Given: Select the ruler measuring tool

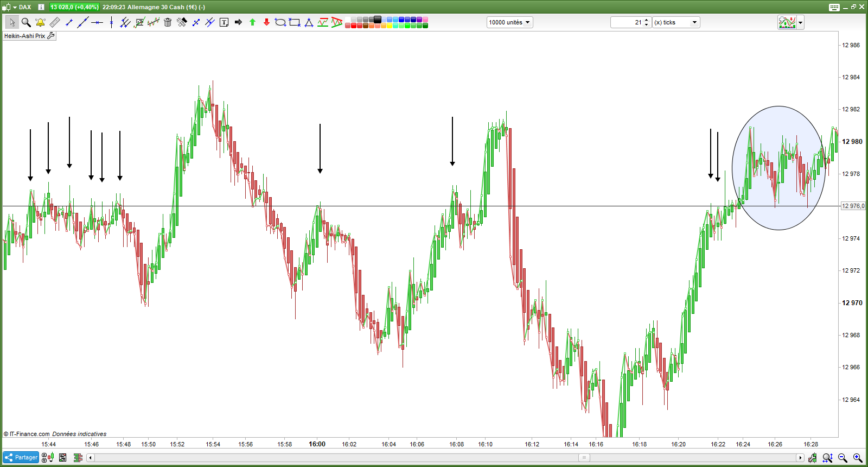Looking at the screenshot, I should click(55, 22).
